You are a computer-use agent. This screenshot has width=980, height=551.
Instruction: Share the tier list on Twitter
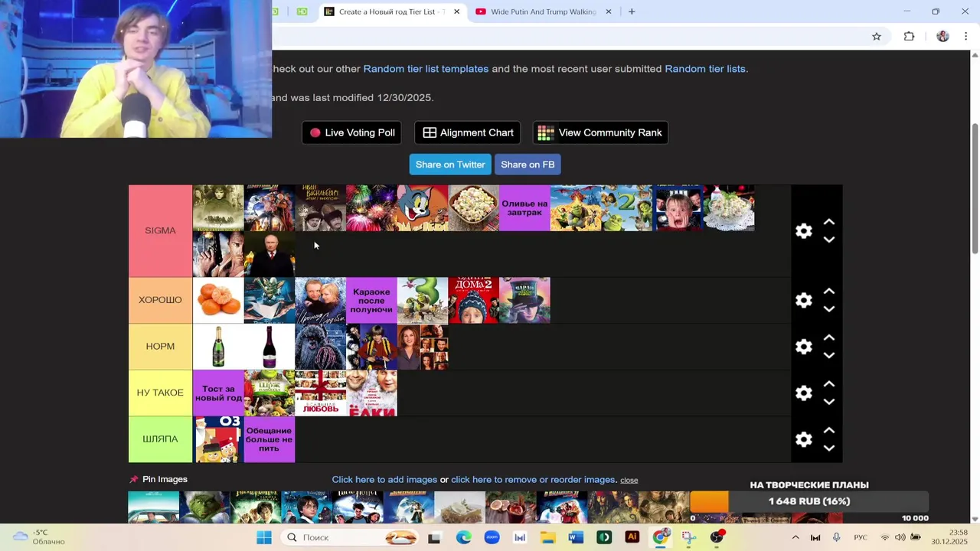(x=450, y=165)
